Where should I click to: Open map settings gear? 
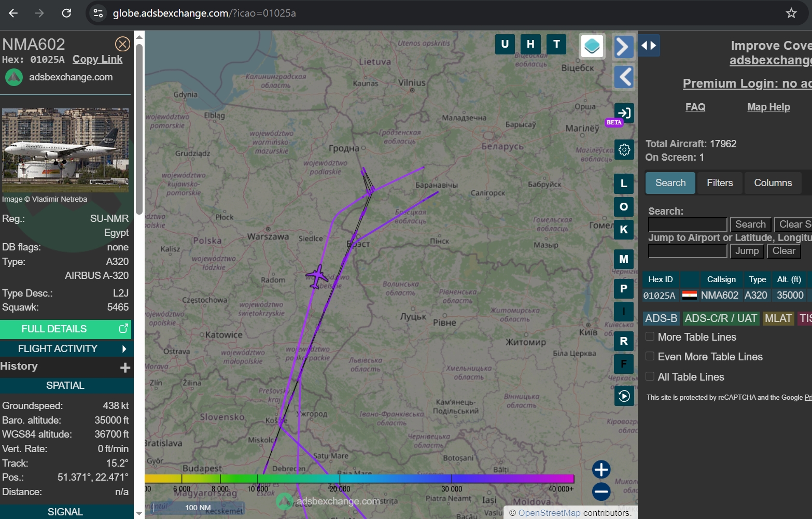point(624,150)
